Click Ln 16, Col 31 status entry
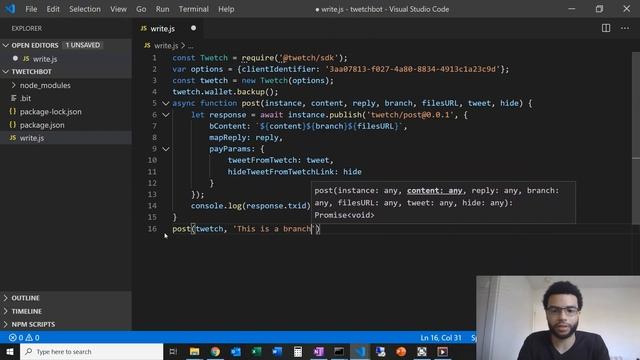Image resolution: width=640 pixels, height=360 pixels. (441, 338)
